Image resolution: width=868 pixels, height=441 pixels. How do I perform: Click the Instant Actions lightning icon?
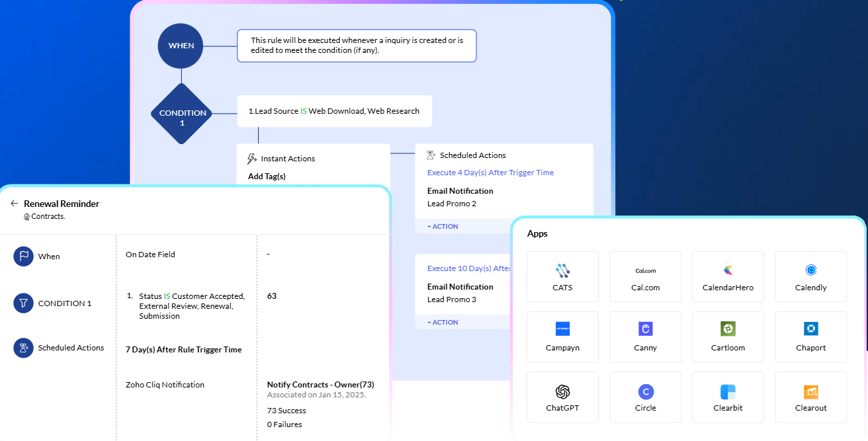tap(251, 159)
